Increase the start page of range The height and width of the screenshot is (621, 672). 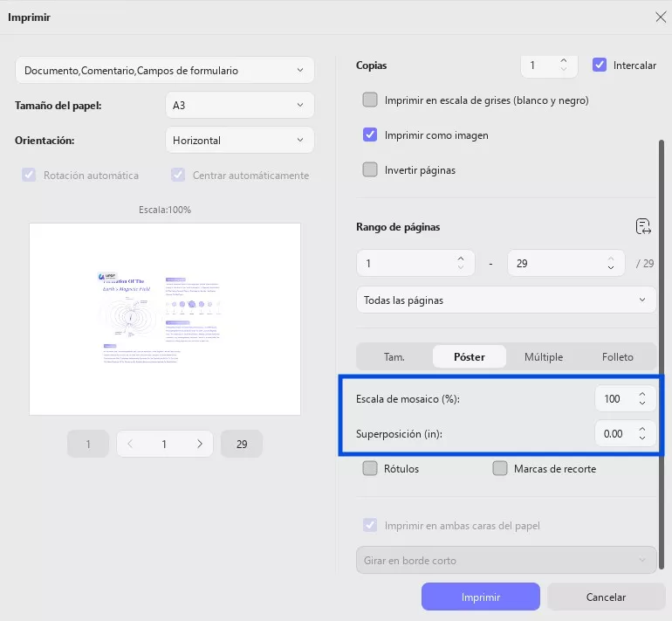[x=461, y=258]
